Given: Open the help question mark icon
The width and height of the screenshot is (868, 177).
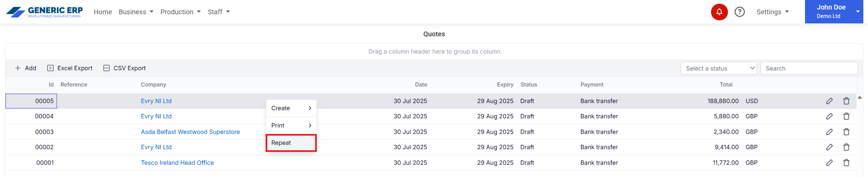Looking at the screenshot, I should (739, 12).
